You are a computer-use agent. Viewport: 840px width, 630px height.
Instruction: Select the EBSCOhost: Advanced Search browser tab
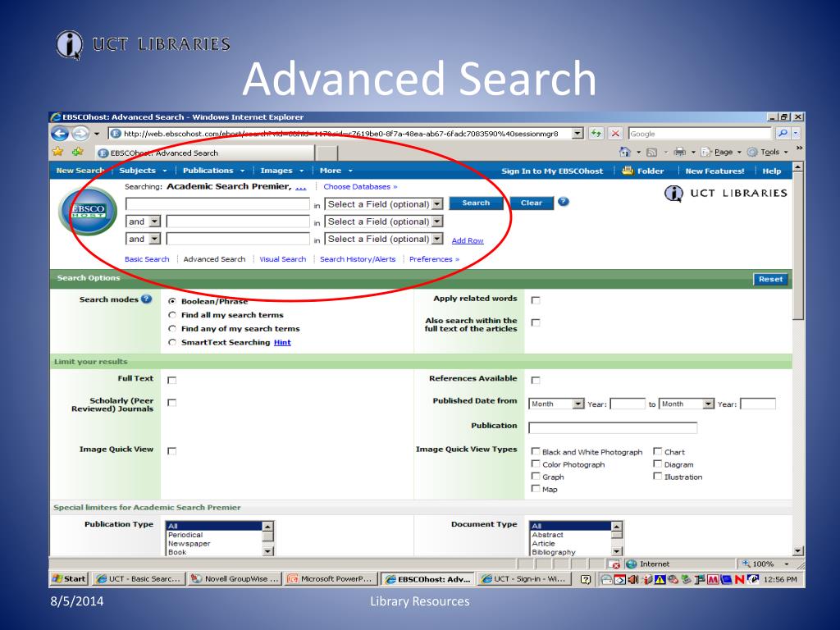click(x=204, y=153)
